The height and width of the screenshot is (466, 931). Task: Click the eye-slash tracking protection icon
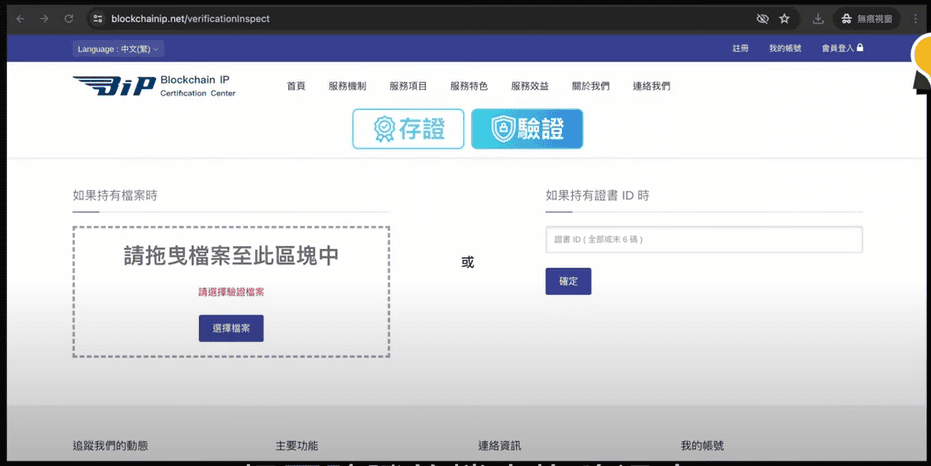tap(762, 19)
